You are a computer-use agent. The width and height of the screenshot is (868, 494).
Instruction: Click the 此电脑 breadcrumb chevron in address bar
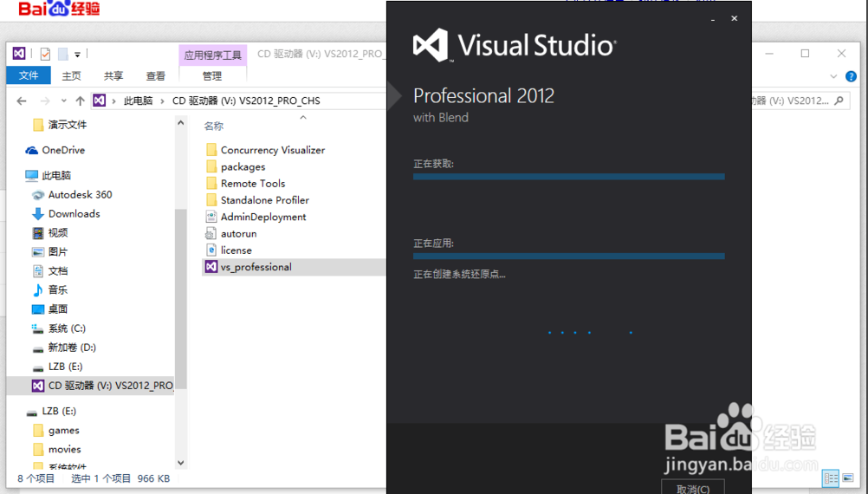pos(162,101)
